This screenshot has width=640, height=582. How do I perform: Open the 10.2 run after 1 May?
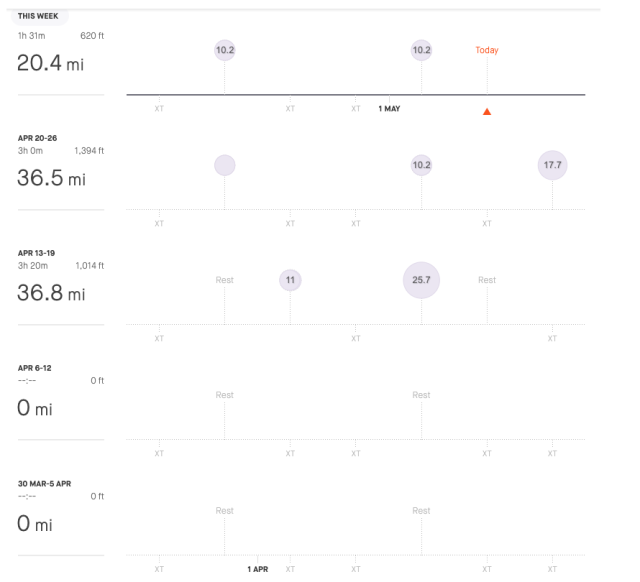[x=421, y=50]
